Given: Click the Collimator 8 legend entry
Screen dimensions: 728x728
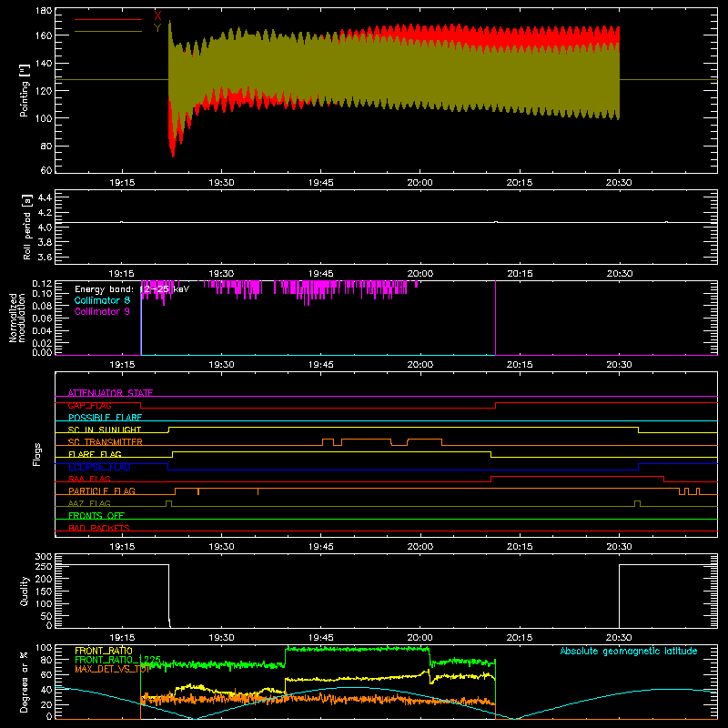Looking at the screenshot, I should [102, 300].
